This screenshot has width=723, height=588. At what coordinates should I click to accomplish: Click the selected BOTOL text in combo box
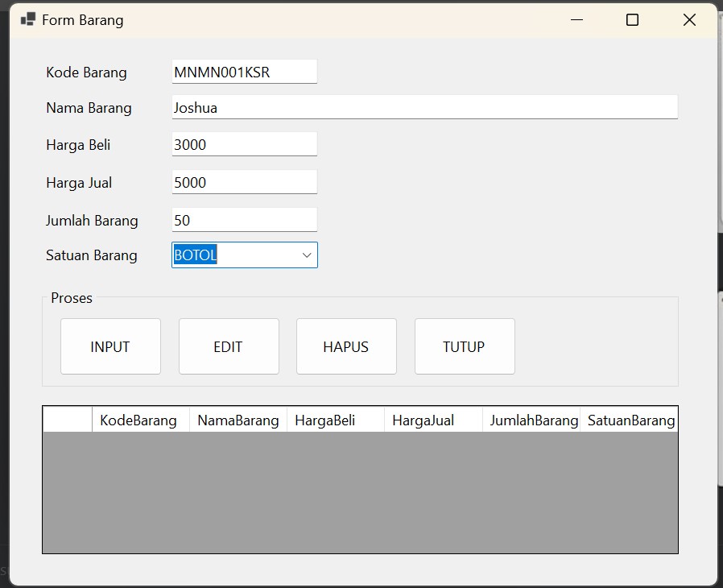(196, 255)
